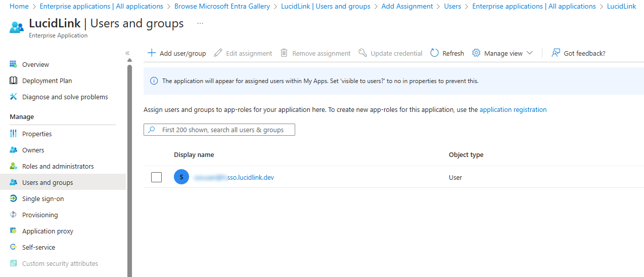The width and height of the screenshot is (644, 277).
Task: Click the gear Manage view icon
Action: (x=476, y=53)
